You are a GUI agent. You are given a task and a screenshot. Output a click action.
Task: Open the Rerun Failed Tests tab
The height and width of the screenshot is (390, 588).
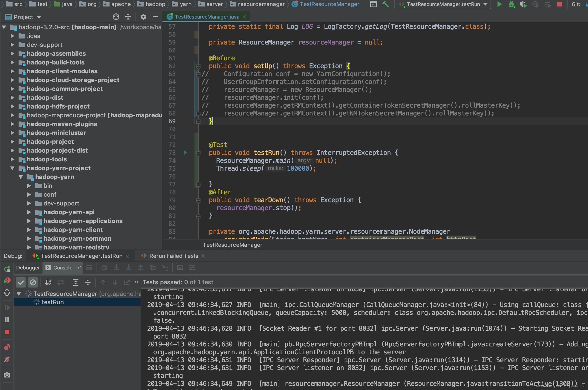(173, 256)
